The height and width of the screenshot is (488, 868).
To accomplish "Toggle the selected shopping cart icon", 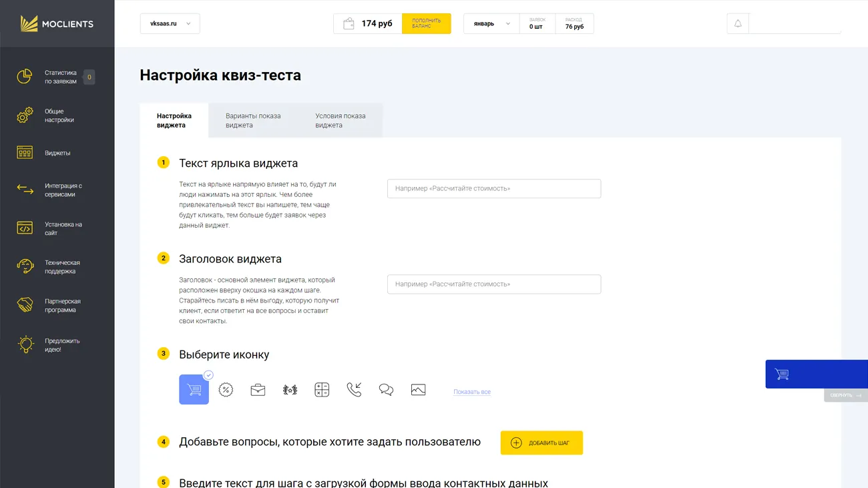I will [x=194, y=390].
